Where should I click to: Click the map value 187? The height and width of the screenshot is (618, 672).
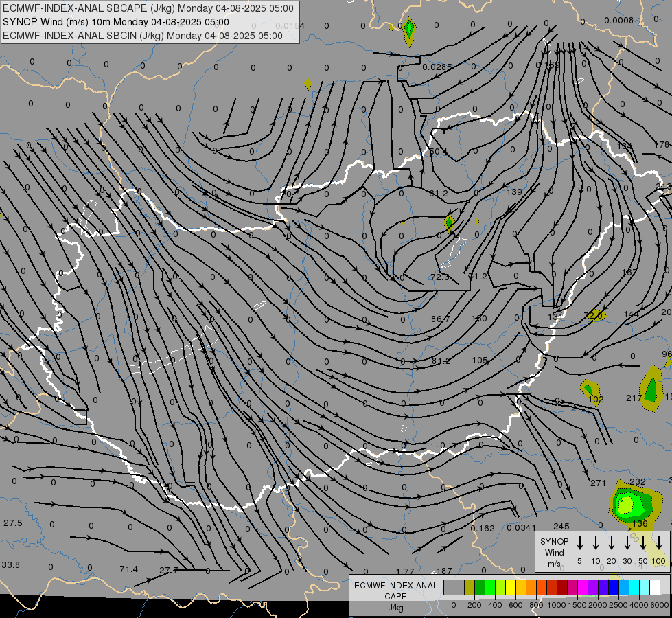(x=444, y=571)
